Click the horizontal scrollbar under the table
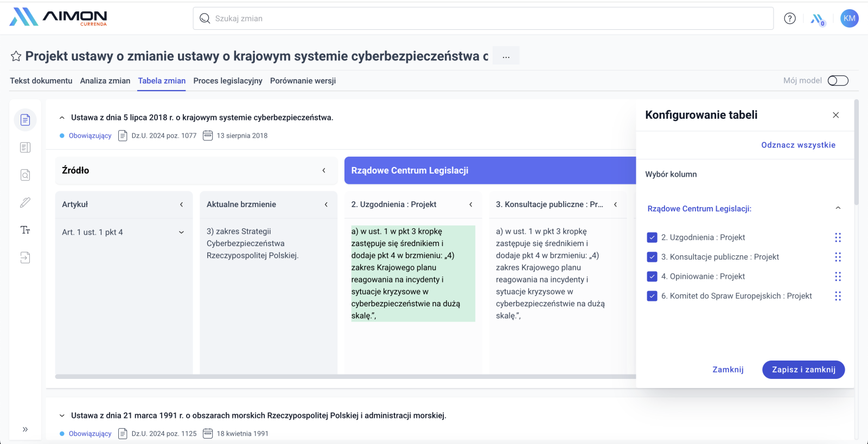Viewport: 868px width, 444px height. point(346,376)
